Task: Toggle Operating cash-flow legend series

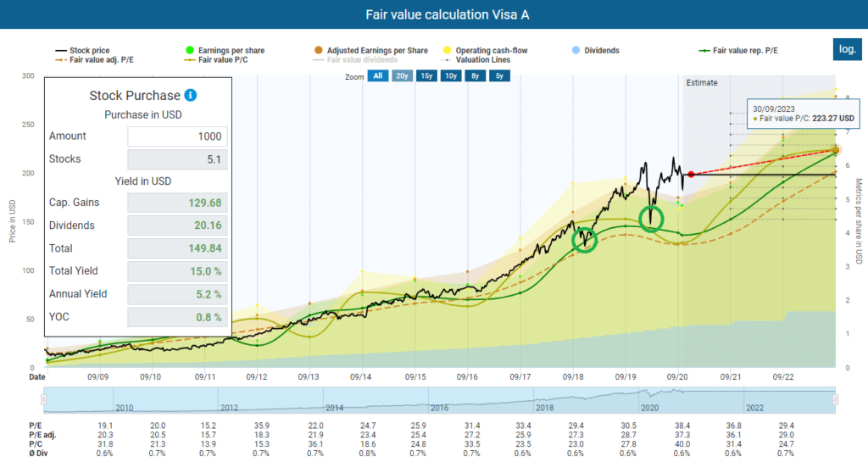Action: point(486,50)
